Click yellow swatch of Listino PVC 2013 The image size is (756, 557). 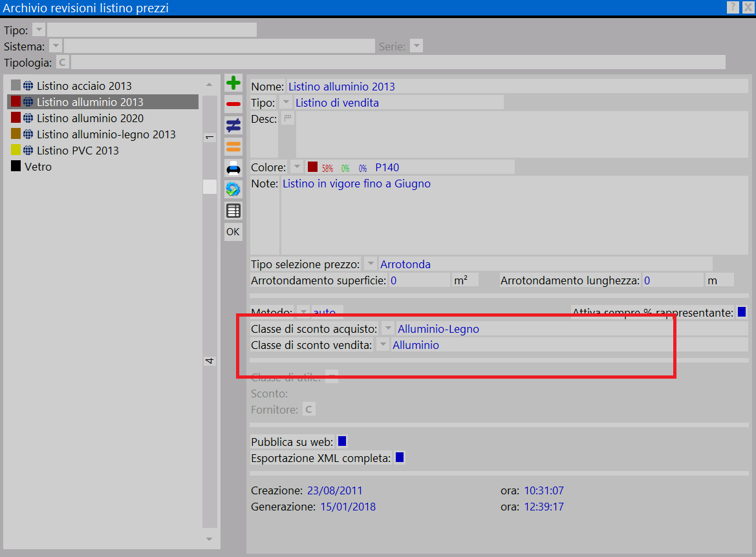pyautogui.click(x=16, y=150)
